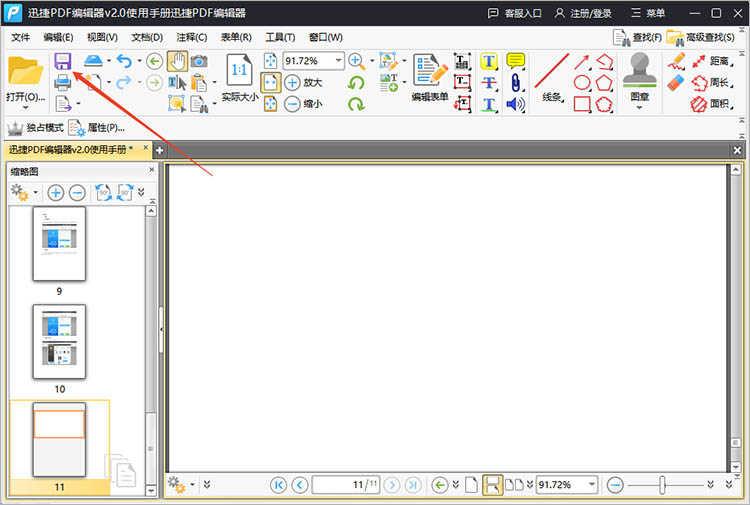Select the Strikeout Text tool
This screenshot has width=750, height=505.
(x=489, y=83)
